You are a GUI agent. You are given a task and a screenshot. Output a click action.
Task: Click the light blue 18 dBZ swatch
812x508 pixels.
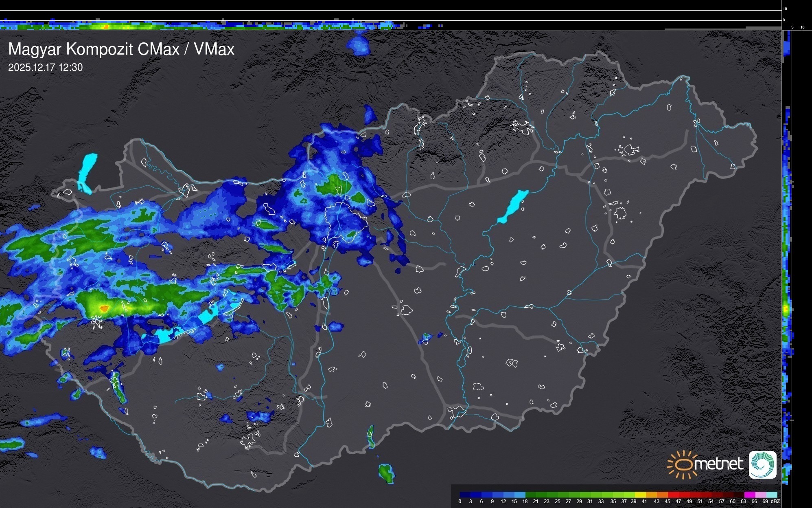click(x=520, y=495)
